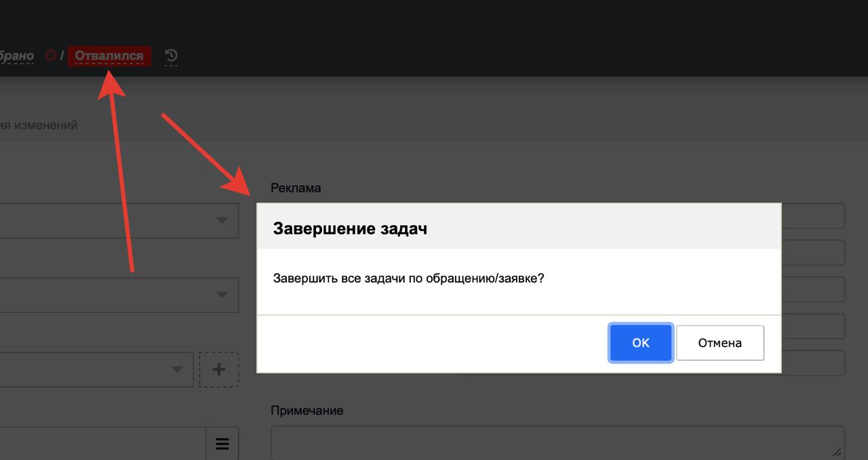Click the dialog question message text
Image resolution: width=868 pixels, height=460 pixels.
pos(408,278)
